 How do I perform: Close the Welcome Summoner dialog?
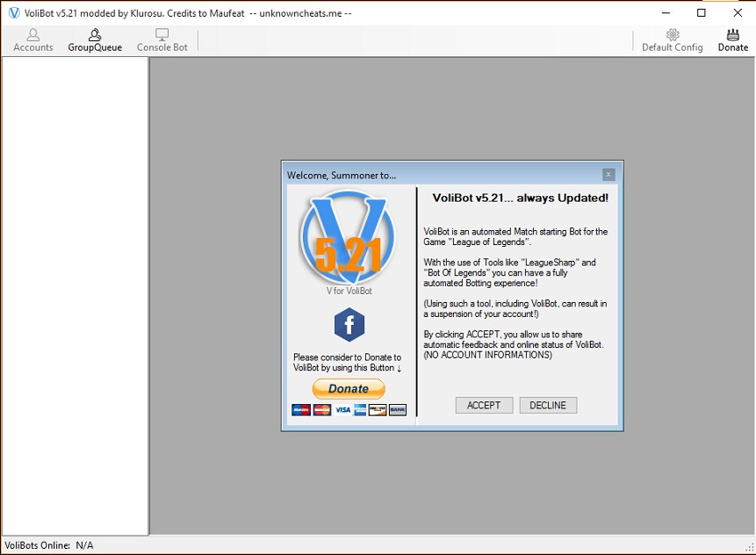click(608, 174)
